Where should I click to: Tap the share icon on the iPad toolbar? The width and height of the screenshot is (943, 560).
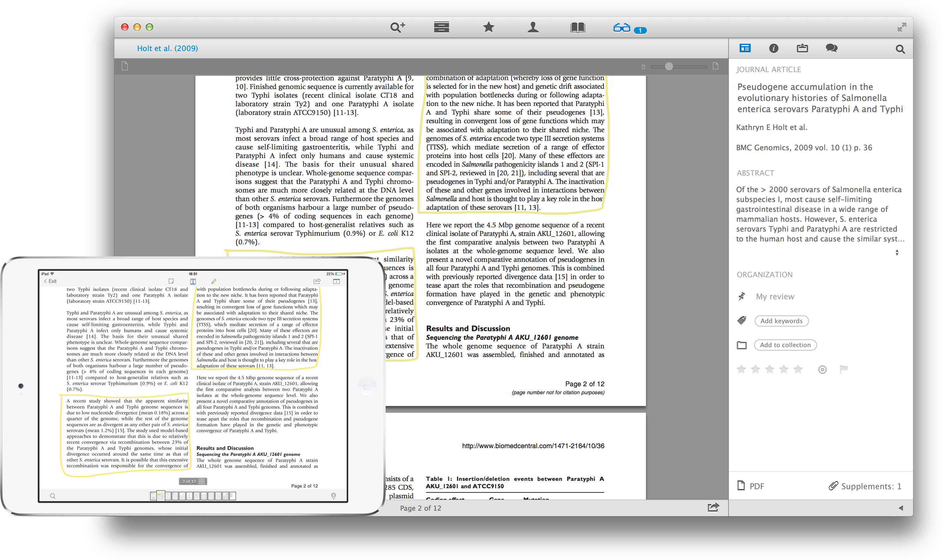click(316, 281)
